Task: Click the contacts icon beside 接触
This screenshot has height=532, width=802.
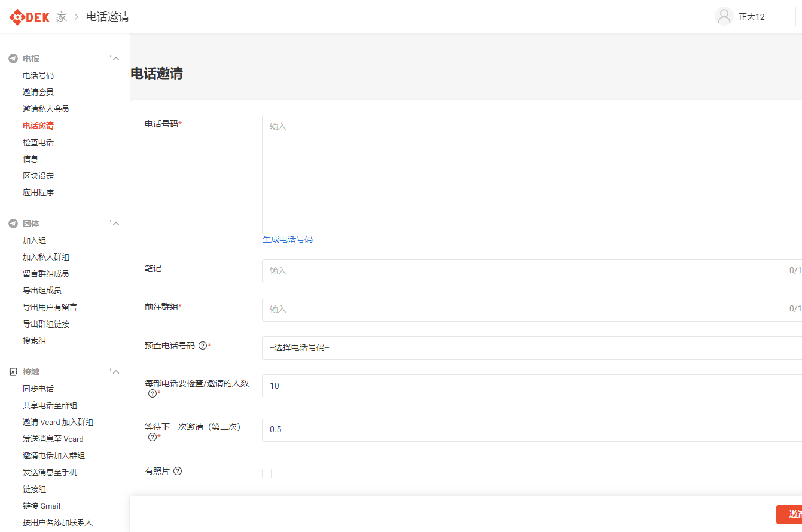Action: pos(13,372)
